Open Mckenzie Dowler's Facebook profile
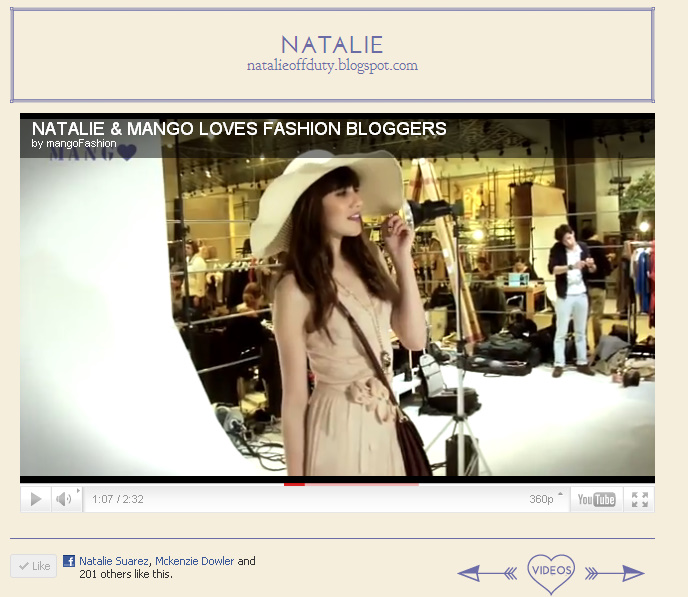Image resolution: width=688 pixels, height=597 pixels. pyautogui.click(x=195, y=561)
